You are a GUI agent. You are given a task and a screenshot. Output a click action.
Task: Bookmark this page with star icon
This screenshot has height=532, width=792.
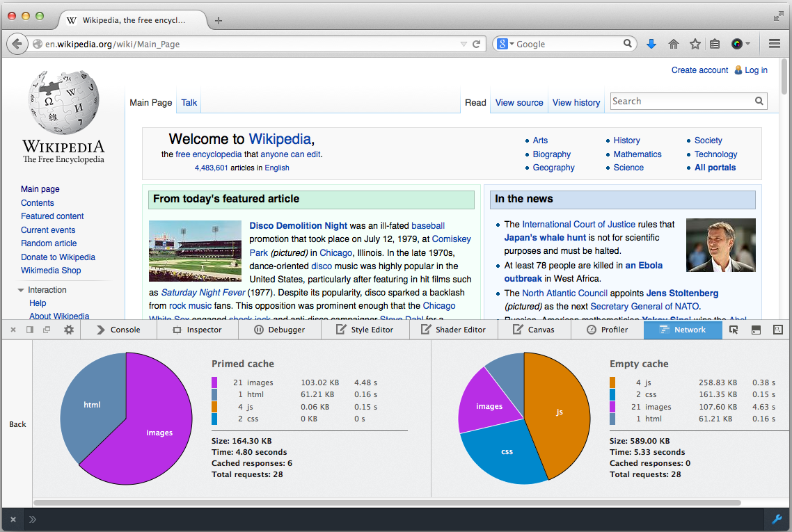(695, 44)
